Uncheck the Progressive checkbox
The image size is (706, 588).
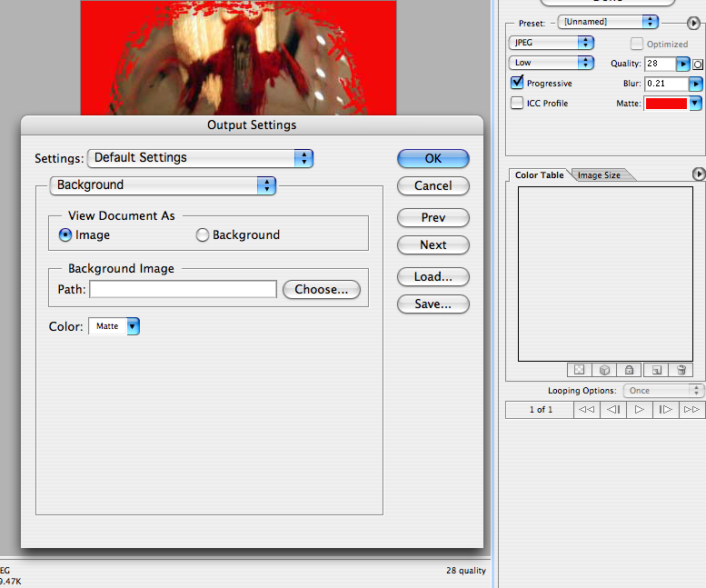[x=518, y=84]
